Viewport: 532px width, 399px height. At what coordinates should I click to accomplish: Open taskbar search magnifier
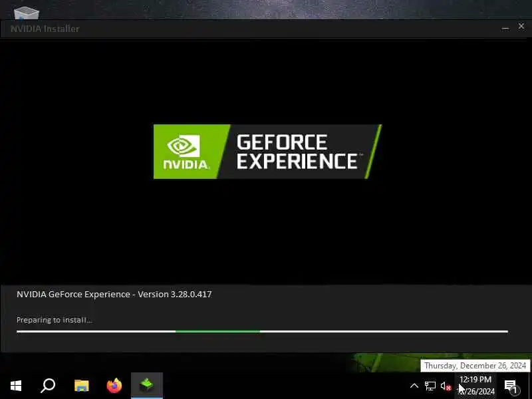(x=48, y=386)
